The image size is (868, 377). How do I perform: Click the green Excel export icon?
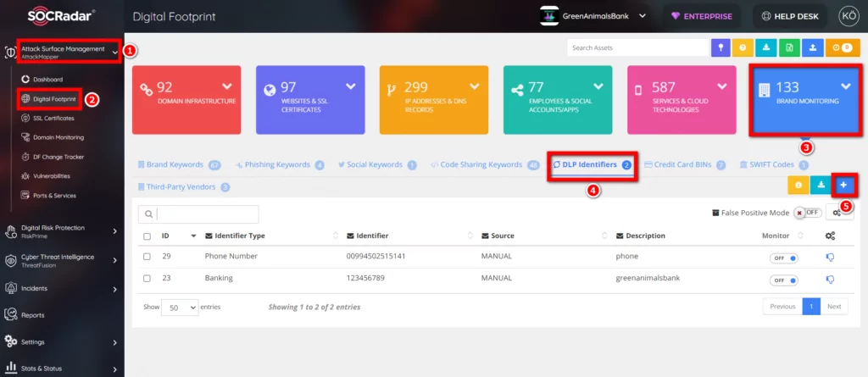(x=789, y=47)
